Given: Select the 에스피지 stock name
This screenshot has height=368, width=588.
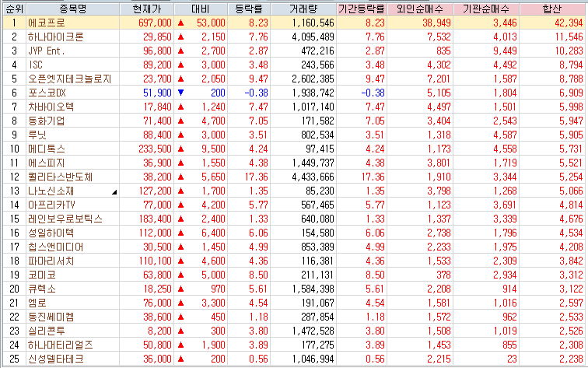Looking at the screenshot, I should [46, 163].
